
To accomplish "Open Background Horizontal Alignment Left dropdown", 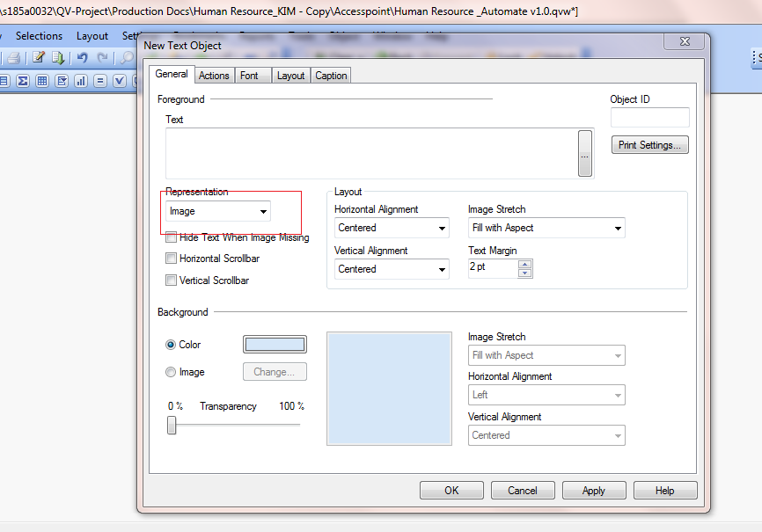I will point(546,395).
